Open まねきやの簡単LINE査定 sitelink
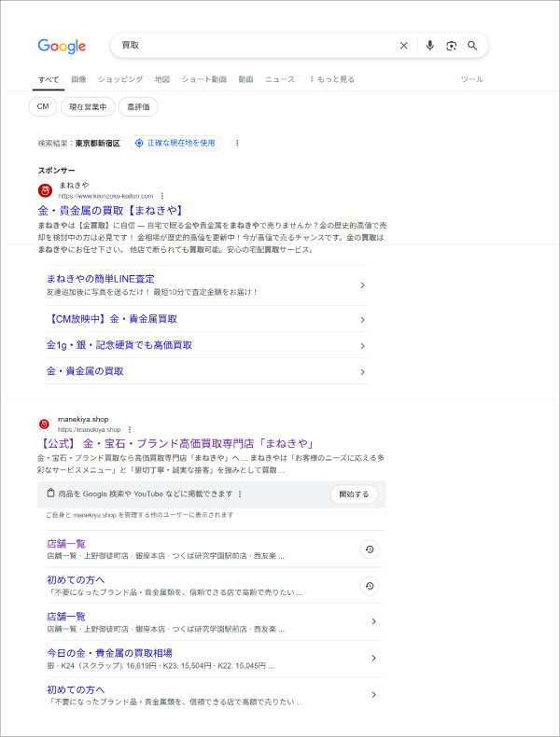 [101, 279]
